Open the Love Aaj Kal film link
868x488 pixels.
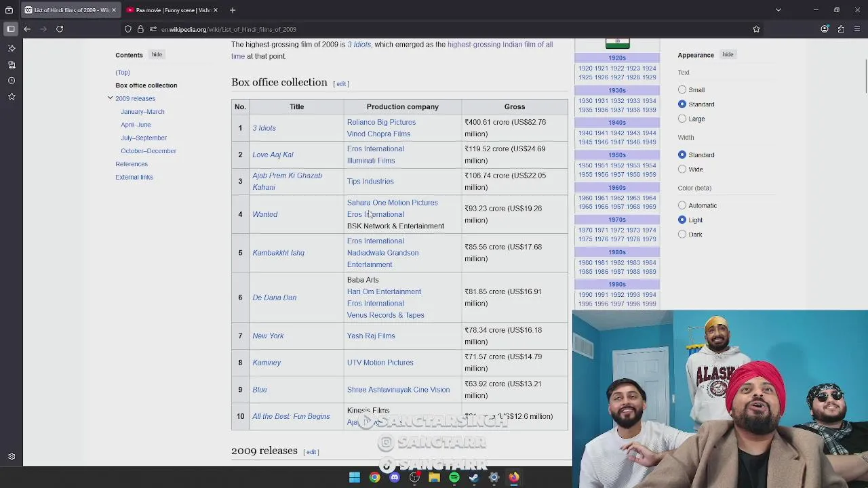coord(273,155)
